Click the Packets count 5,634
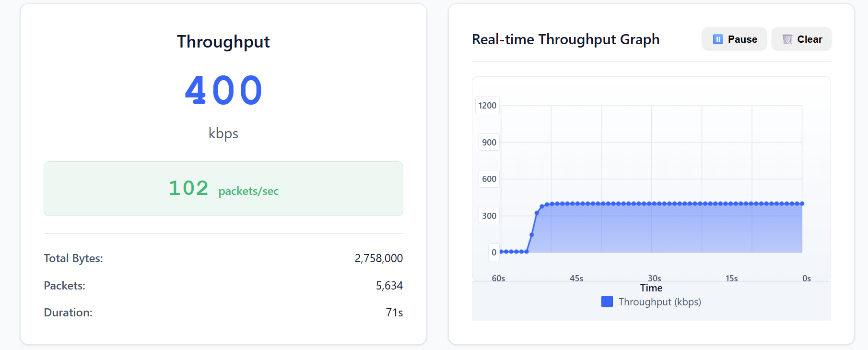 point(389,286)
